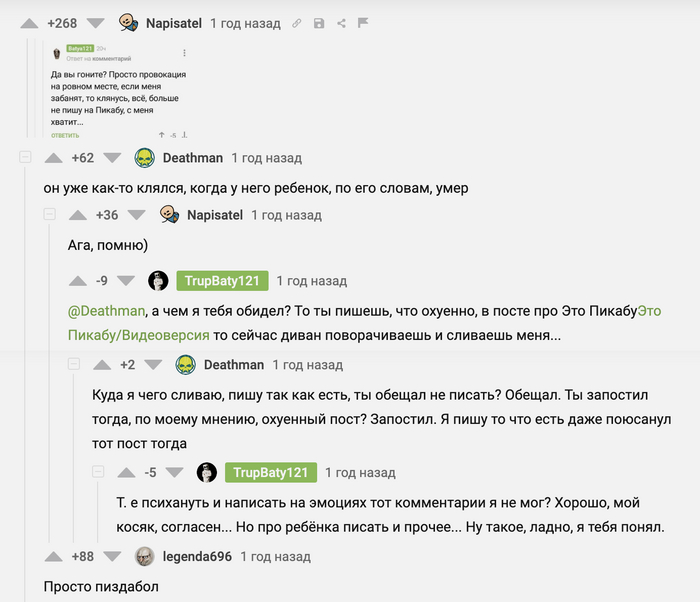The width and height of the screenshot is (700, 602).
Task: Save Napisatel's top comment
Action: pyautogui.click(x=319, y=23)
